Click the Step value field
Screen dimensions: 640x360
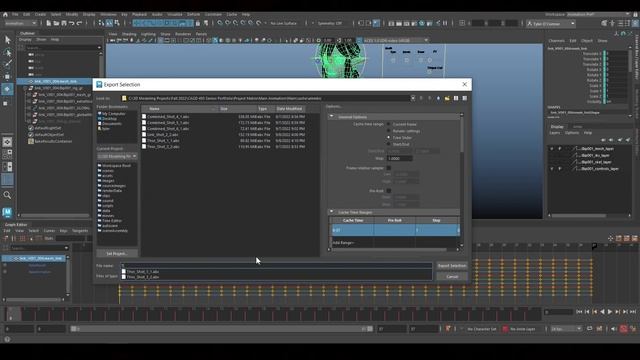pos(400,158)
